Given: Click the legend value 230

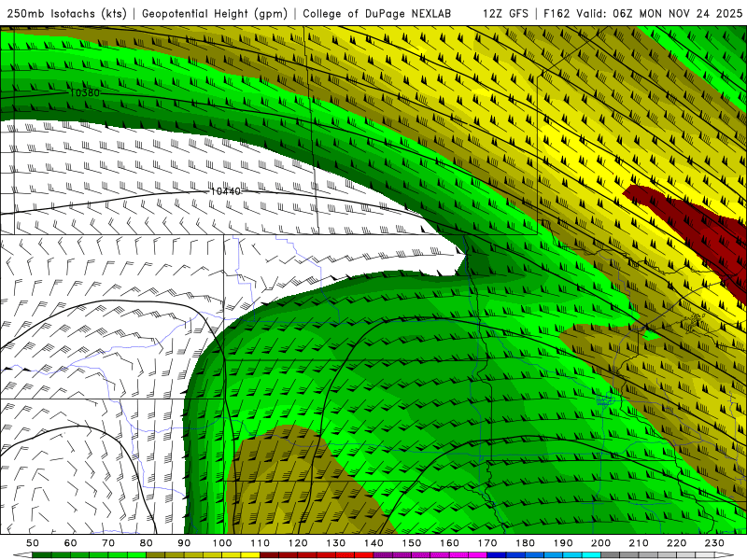Looking at the screenshot, I should click(x=714, y=543).
